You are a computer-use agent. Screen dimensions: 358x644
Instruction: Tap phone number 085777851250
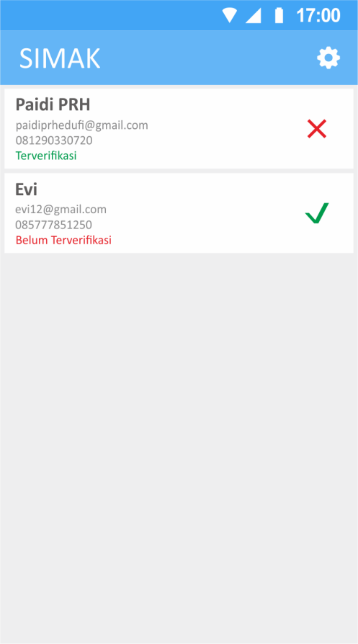point(54,225)
